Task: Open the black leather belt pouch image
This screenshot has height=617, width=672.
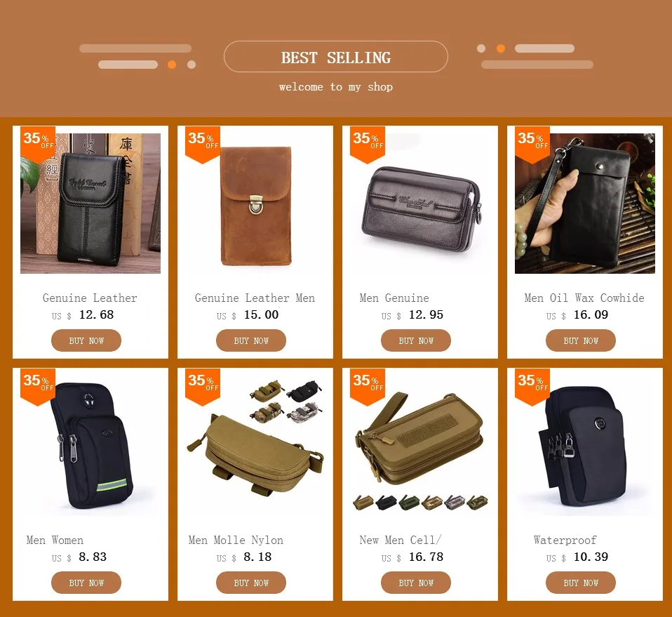Action: pos(90,204)
